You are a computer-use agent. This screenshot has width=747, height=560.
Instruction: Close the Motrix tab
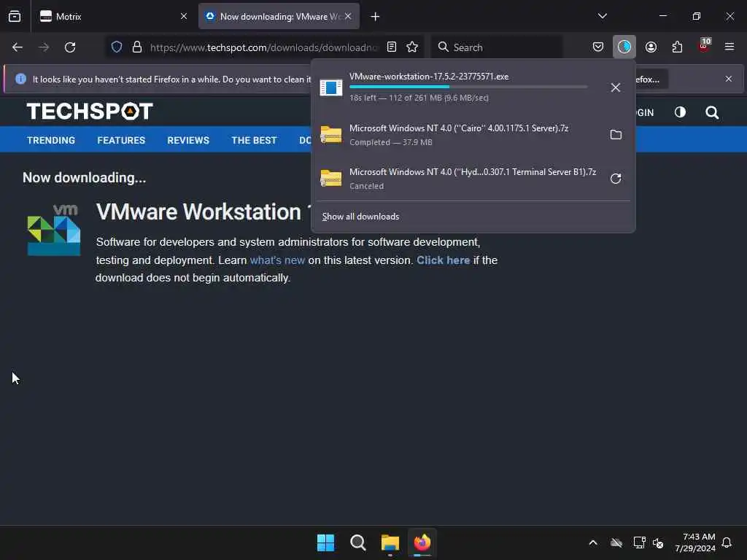[x=184, y=17]
